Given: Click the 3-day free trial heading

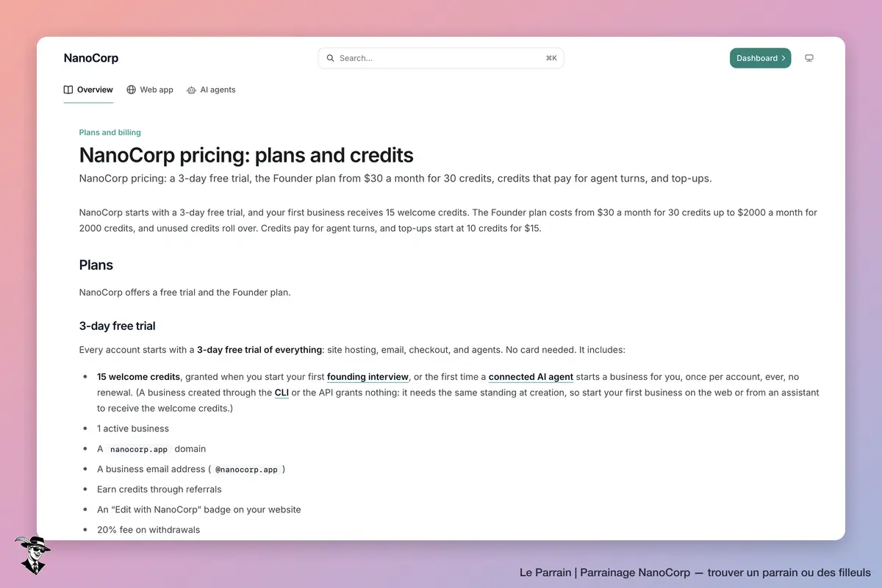Looking at the screenshot, I should (118, 326).
